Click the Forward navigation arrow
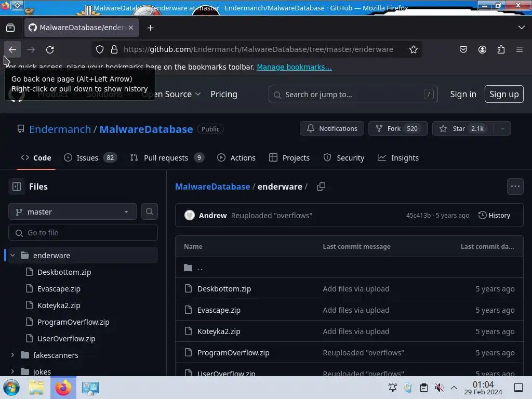Image resolution: width=532 pixels, height=399 pixels. 31,49
